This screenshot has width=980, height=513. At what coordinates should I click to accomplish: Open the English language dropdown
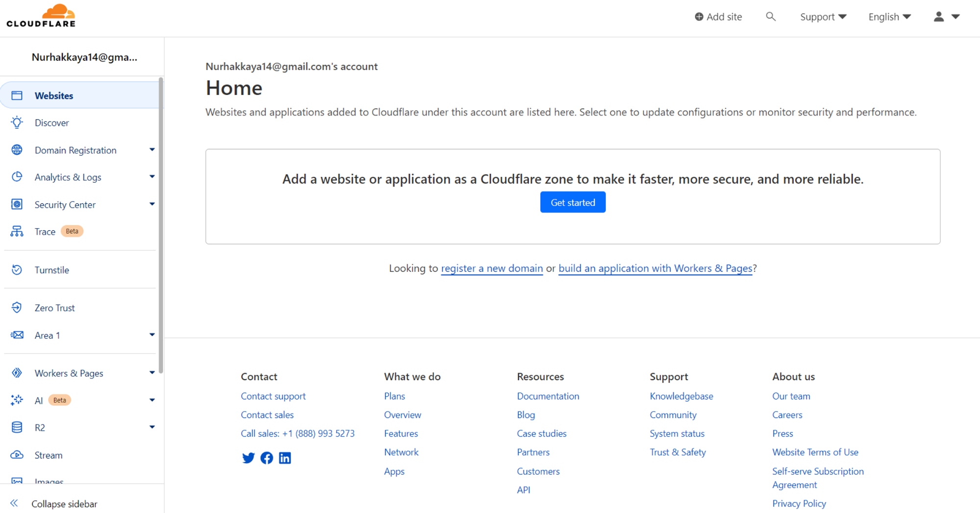889,17
